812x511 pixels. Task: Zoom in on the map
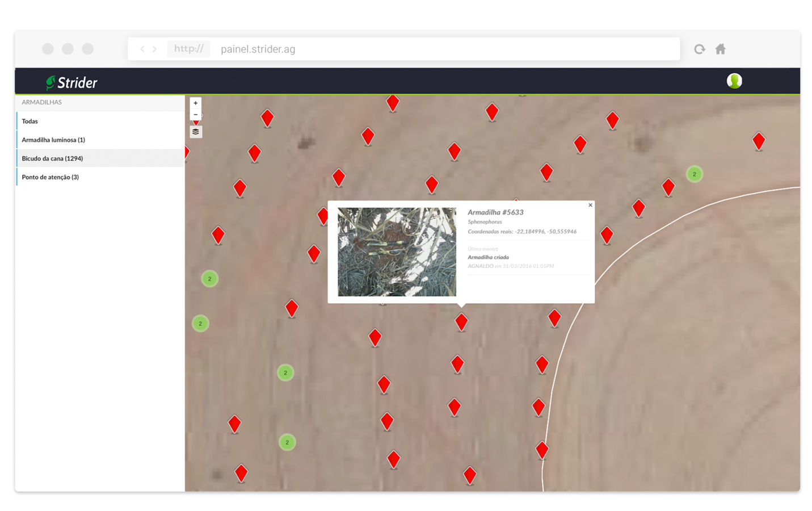click(x=196, y=103)
